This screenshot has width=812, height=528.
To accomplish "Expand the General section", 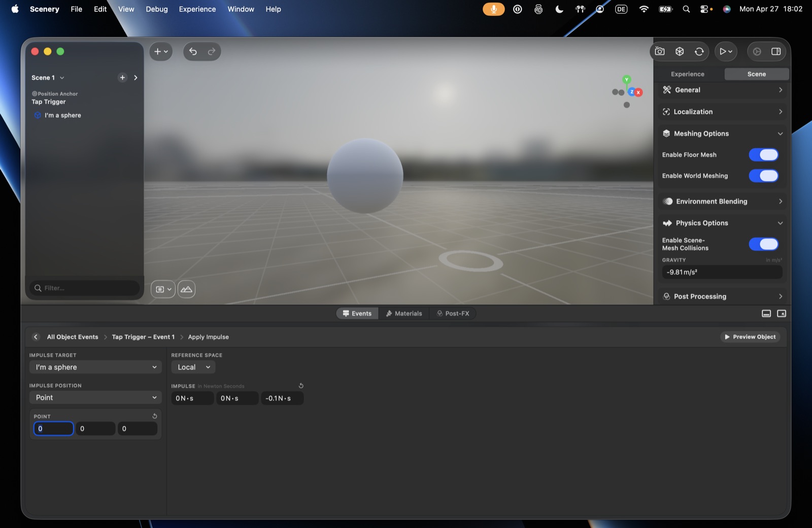I will (x=723, y=90).
